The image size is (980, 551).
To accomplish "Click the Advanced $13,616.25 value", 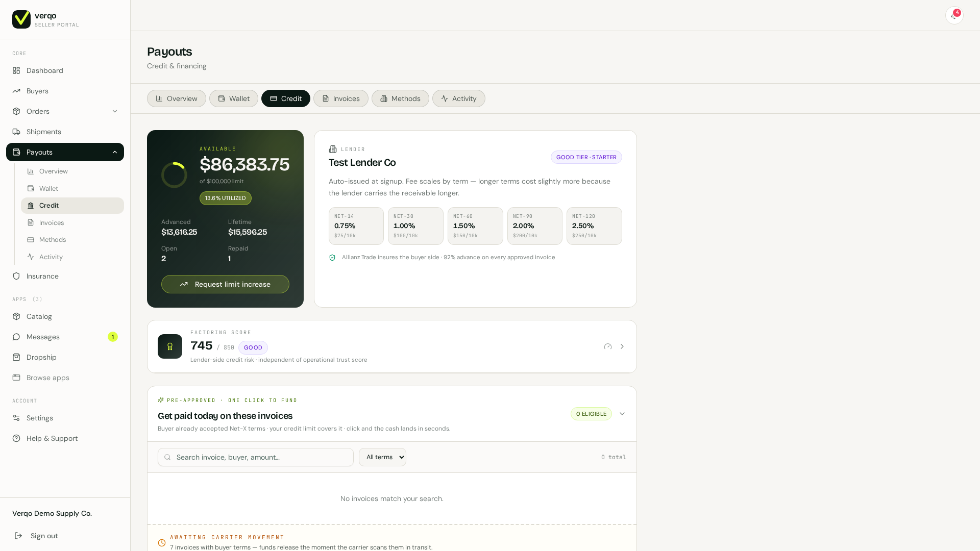I will coord(179,232).
